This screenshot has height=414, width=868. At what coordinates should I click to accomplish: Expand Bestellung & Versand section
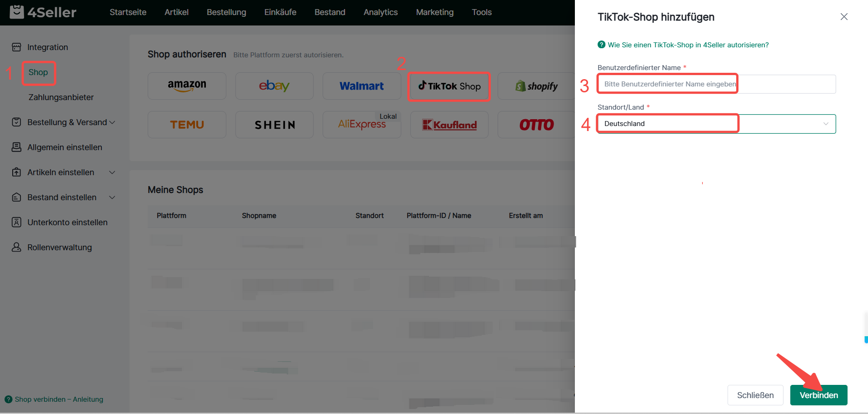click(112, 122)
